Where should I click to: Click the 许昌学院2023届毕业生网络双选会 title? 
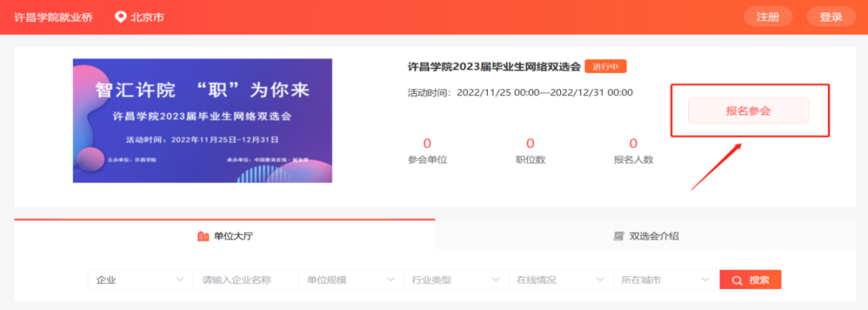(493, 67)
